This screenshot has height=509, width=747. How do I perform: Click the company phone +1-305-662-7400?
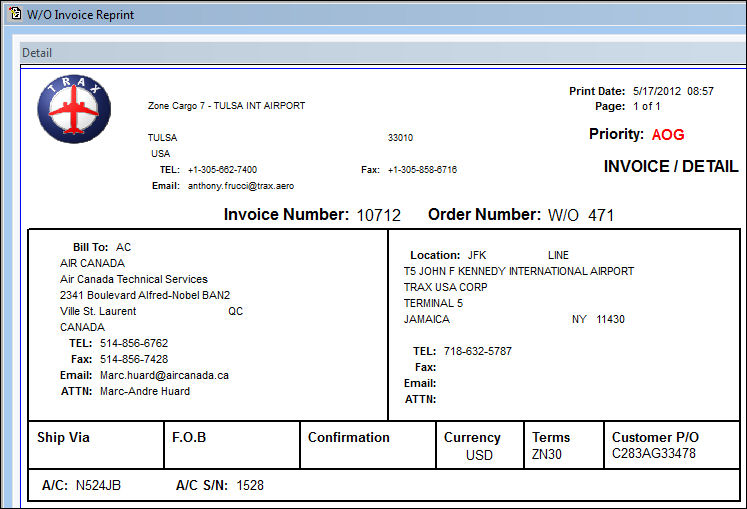coord(222,170)
